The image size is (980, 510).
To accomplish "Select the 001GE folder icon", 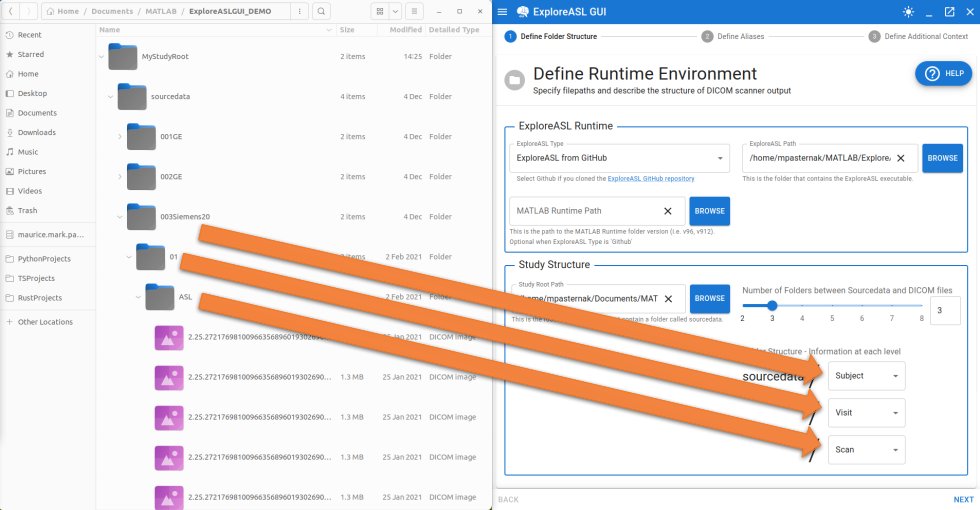I will click(x=141, y=136).
